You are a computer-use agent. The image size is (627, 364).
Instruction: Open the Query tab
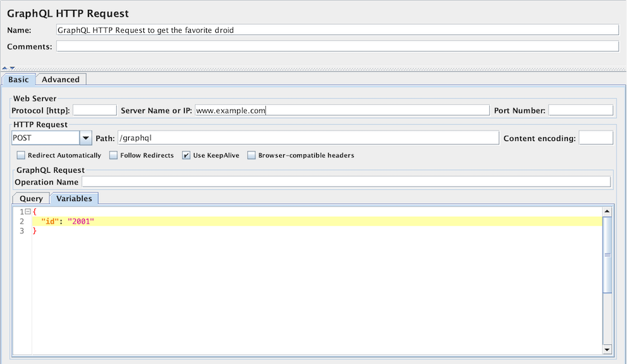coord(31,198)
